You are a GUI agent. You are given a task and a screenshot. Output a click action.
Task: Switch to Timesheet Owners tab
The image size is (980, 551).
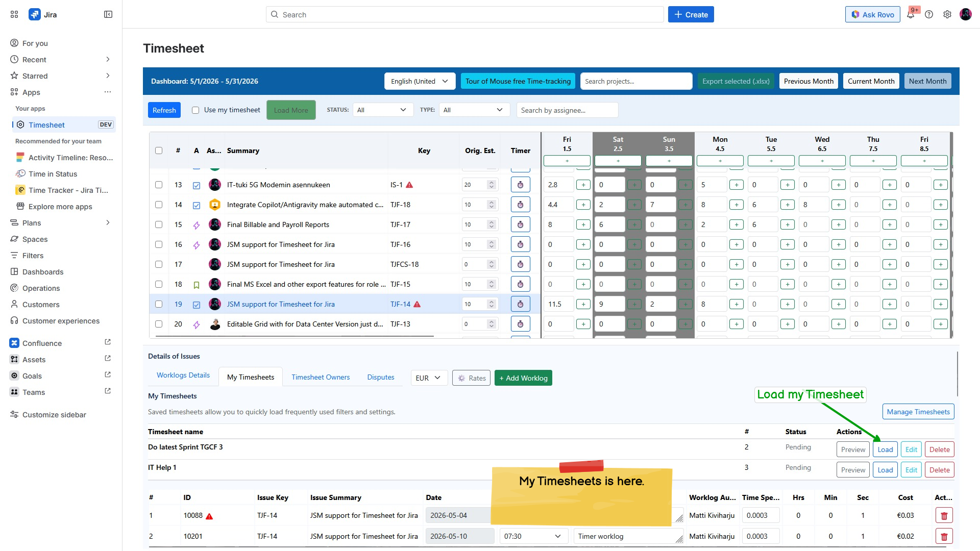click(321, 377)
